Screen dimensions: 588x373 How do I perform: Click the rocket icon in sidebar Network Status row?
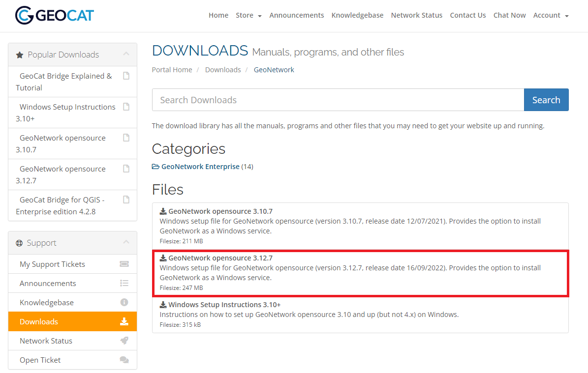(x=124, y=341)
